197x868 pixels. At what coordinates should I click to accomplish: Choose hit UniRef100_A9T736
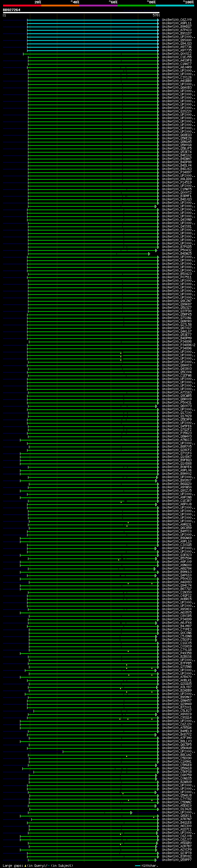(x=177, y=47)
